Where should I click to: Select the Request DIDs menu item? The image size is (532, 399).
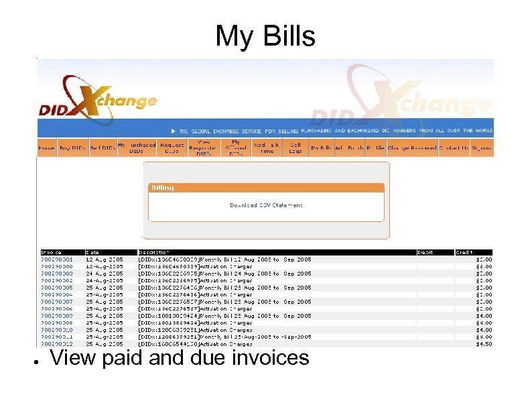tap(172, 148)
